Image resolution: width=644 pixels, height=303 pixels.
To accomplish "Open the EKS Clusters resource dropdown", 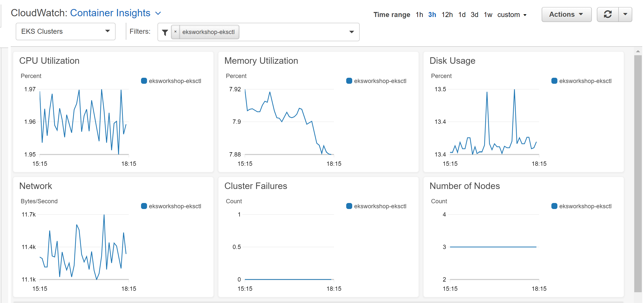I will (x=65, y=31).
